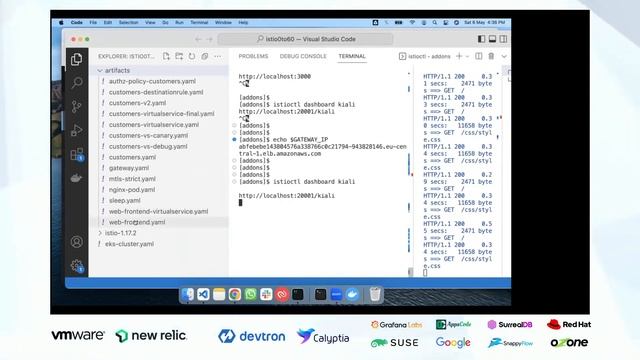Open launch profile dropdown beside the plus
Viewport: 640px width, 360px height.
tap(467, 56)
